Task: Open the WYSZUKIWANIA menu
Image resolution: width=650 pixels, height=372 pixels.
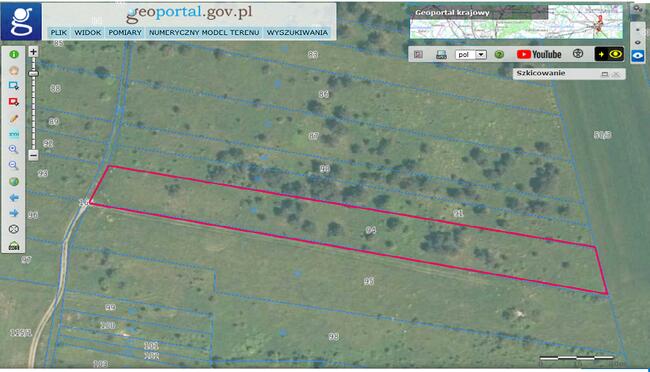Action: (297, 32)
